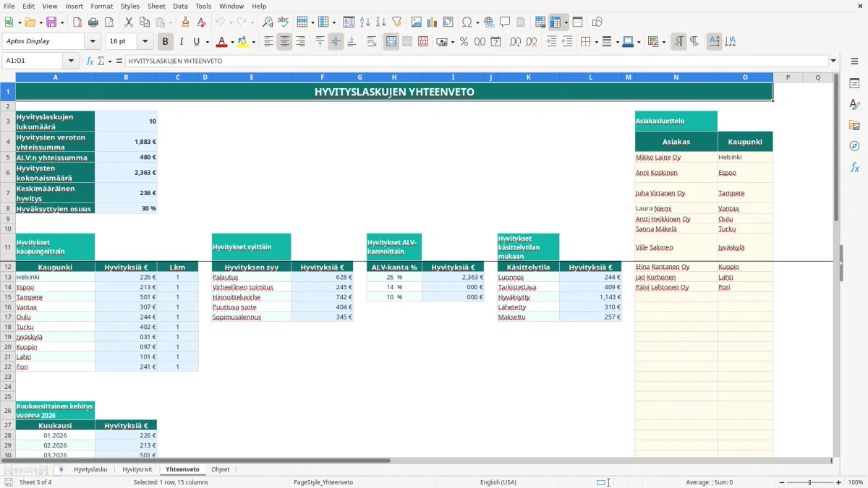Open Freeze Rows and Columns dropdown arrow
868x488 pixels.
tap(566, 22)
